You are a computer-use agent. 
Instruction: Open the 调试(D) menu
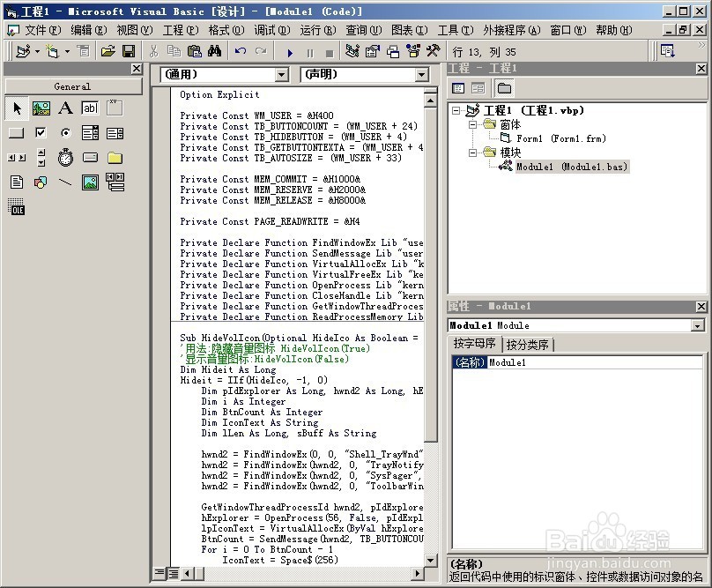coord(272,31)
